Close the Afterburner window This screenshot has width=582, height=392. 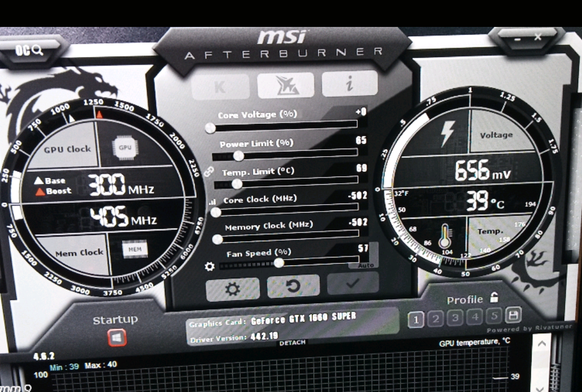tap(538, 37)
